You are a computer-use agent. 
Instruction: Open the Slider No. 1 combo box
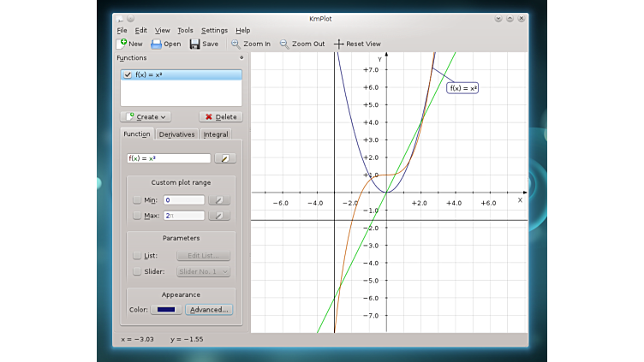[203, 271]
